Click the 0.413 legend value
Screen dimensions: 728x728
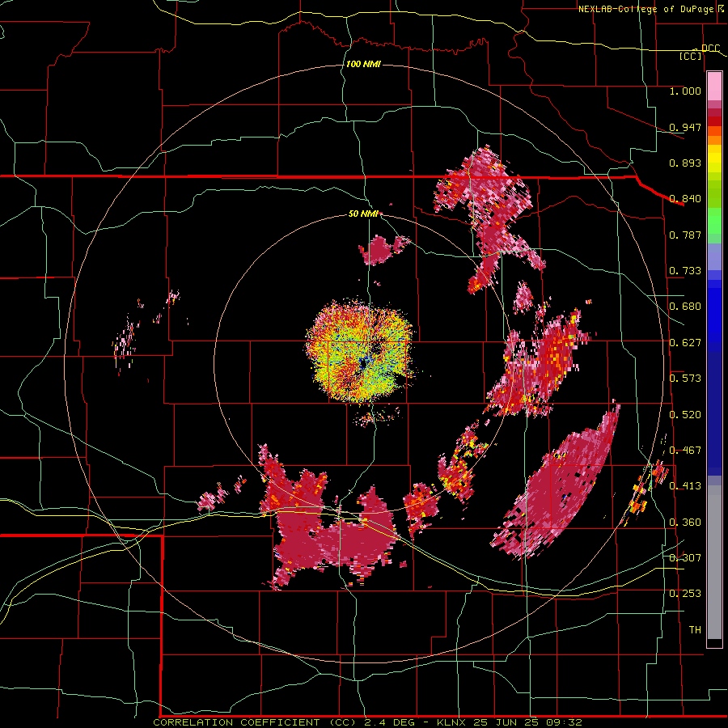tap(685, 486)
